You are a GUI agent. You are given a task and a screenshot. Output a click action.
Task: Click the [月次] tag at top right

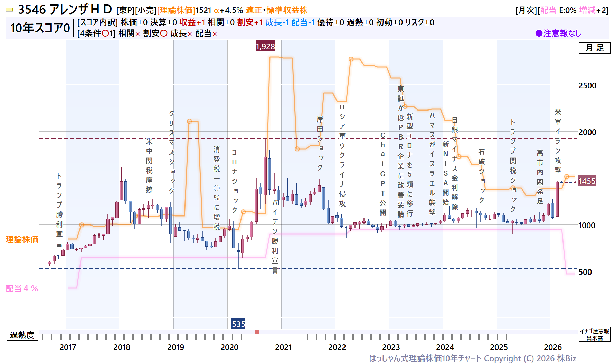pyautogui.click(x=526, y=10)
